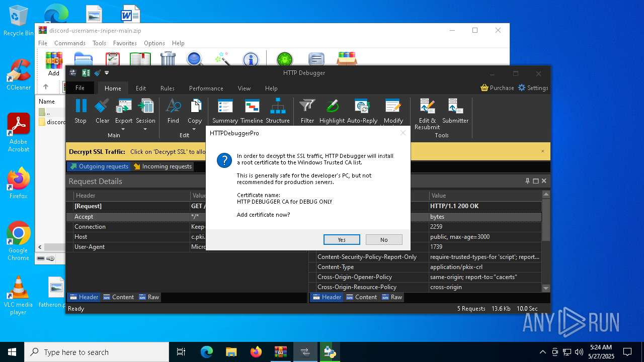Click brush icon in quick access toolbar
This screenshot has height=362, width=644.
97,73
